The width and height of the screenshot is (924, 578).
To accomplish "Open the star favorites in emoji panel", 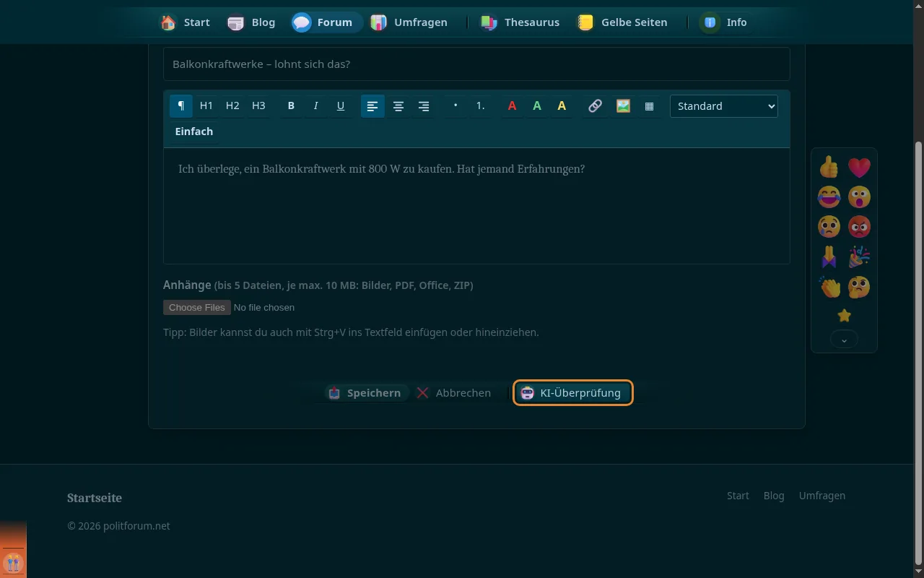I will click(844, 316).
